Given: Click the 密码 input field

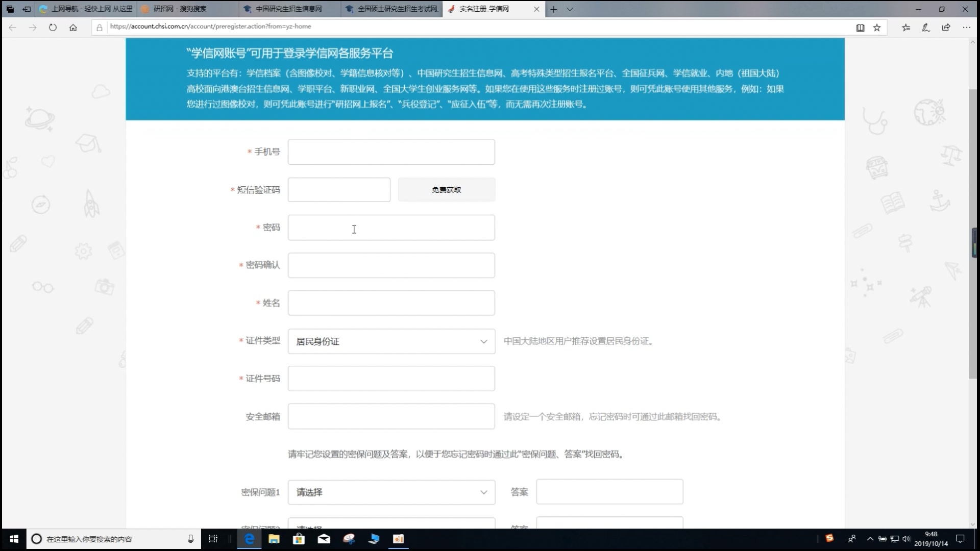Looking at the screenshot, I should 391,228.
